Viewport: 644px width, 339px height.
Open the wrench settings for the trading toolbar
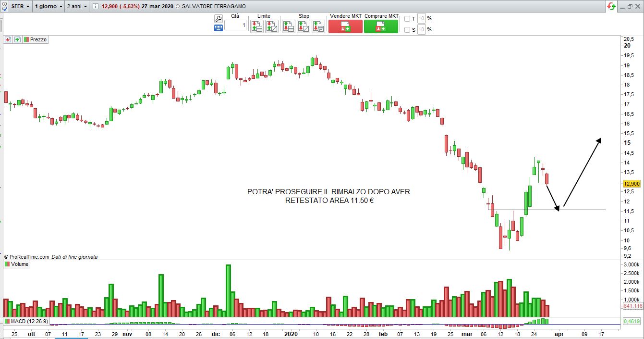[219, 19]
